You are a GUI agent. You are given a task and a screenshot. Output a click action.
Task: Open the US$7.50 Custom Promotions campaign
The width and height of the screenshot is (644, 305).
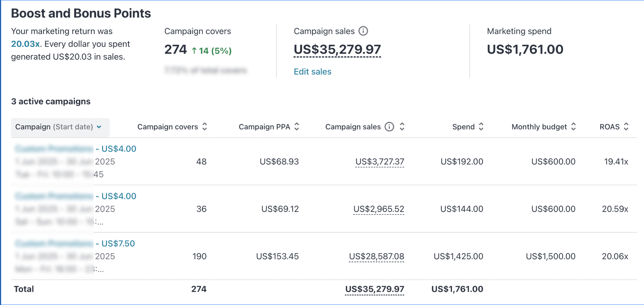[75, 244]
